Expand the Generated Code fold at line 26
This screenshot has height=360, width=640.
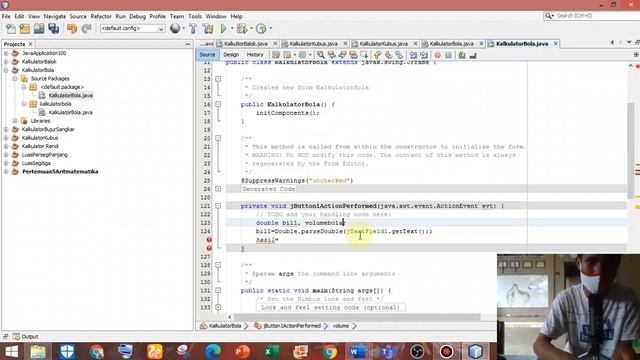218,189
